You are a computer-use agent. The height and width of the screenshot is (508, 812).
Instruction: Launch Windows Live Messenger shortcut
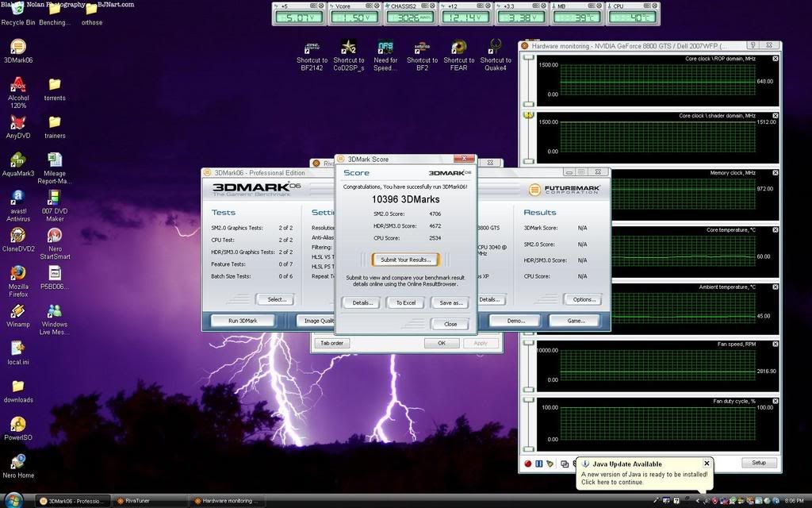pos(55,319)
